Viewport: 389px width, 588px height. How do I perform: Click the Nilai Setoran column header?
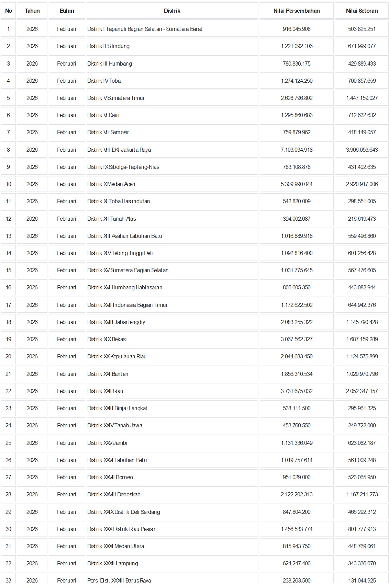click(362, 11)
